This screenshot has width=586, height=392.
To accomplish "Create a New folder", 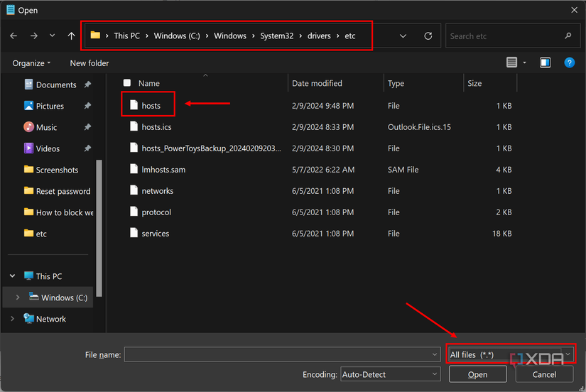I will pos(89,63).
